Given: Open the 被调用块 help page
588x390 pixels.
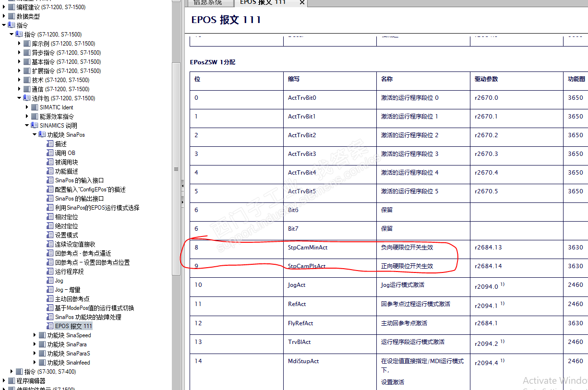Looking at the screenshot, I should click(66, 162).
